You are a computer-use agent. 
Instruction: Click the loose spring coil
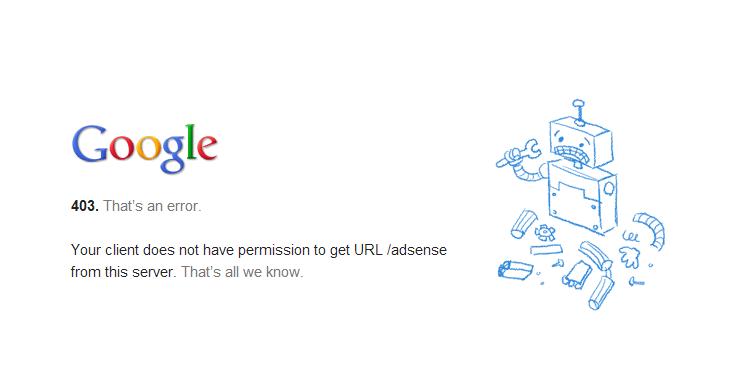coord(631,236)
